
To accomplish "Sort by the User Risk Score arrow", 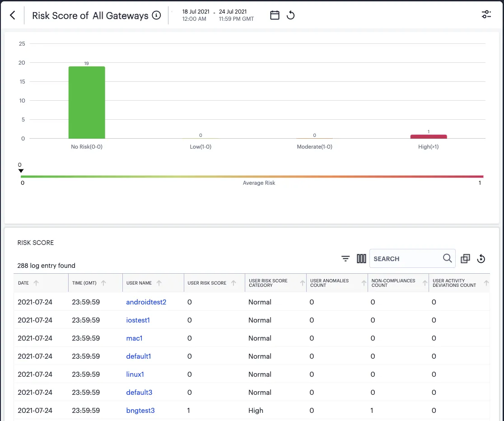I will point(233,283).
